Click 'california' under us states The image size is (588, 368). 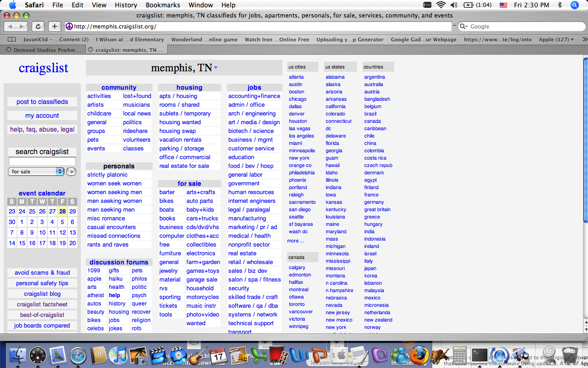335,106
